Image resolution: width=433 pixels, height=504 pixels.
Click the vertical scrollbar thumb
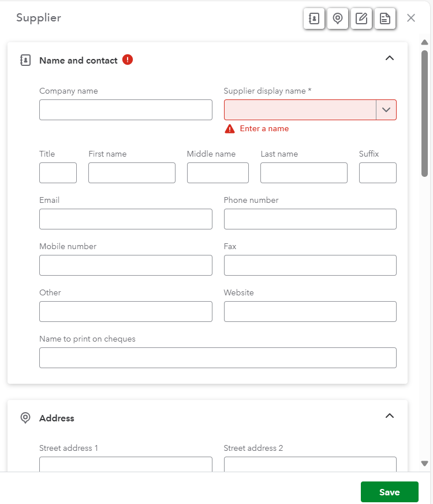click(425, 113)
